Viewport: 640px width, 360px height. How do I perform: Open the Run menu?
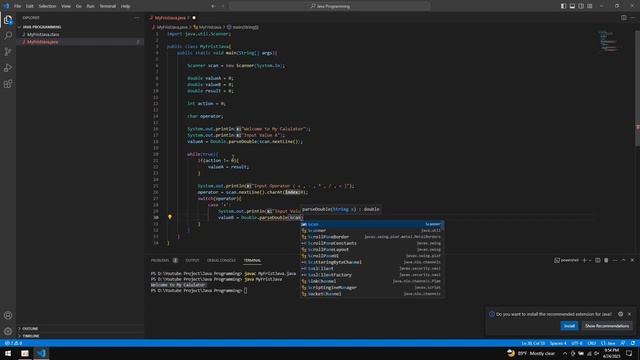point(91,6)
